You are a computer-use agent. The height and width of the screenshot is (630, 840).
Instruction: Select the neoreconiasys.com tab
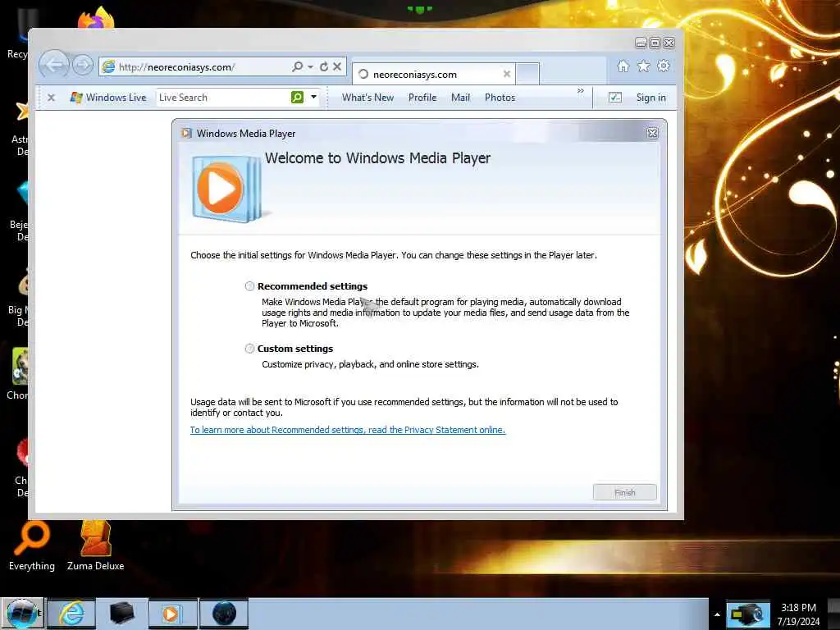pyautogui.click(x=433, y=74)
